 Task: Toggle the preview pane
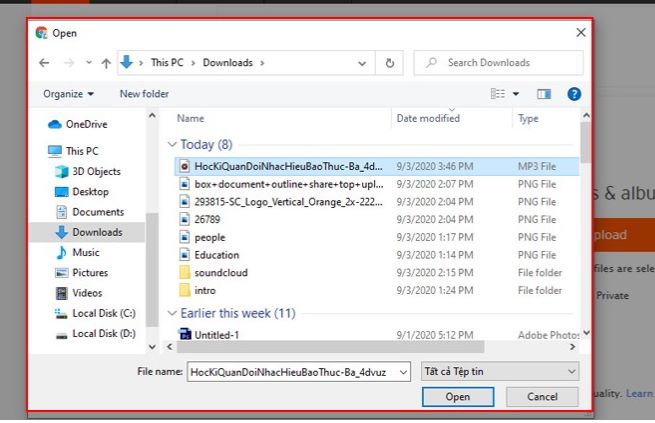543,94
